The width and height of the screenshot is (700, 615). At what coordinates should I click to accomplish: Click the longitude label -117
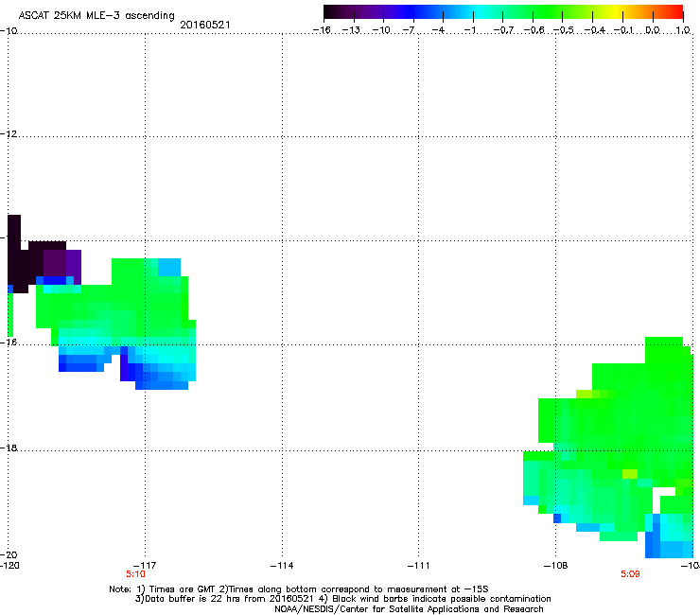click(x=145, y=566)
